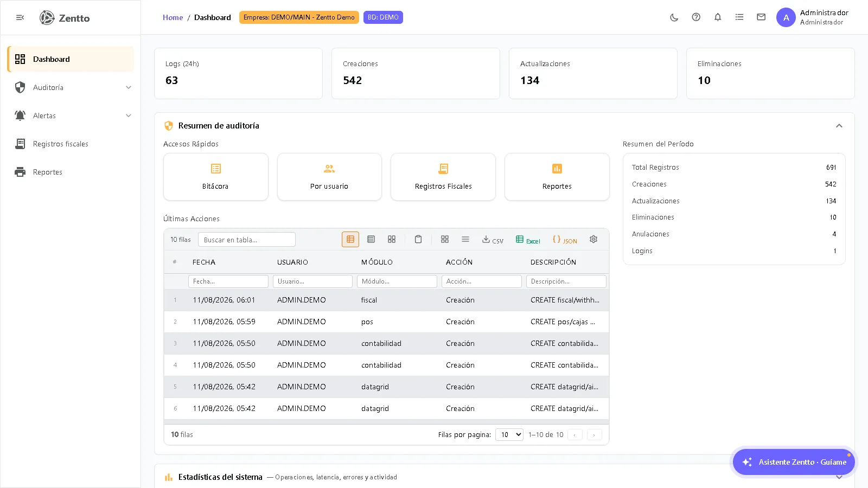The image size is (868, 488).
Task: Open the list icon in the top bar
Action: point(739,17)
